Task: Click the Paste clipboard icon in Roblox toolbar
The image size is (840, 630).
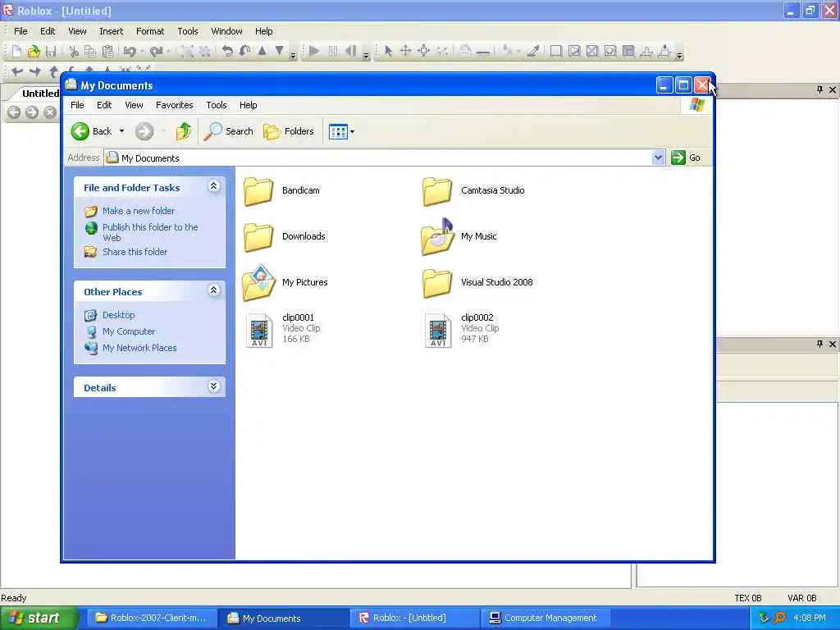Action: tap(107, 52)
